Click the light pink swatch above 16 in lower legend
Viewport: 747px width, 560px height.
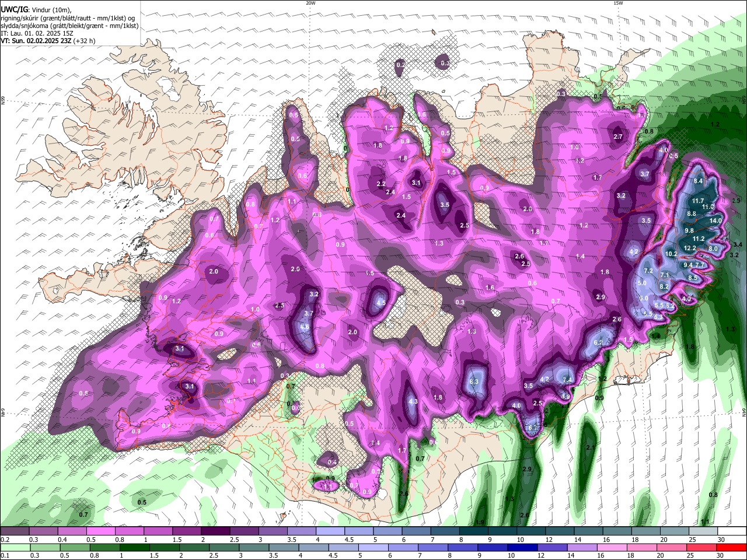tap(612, 548)
